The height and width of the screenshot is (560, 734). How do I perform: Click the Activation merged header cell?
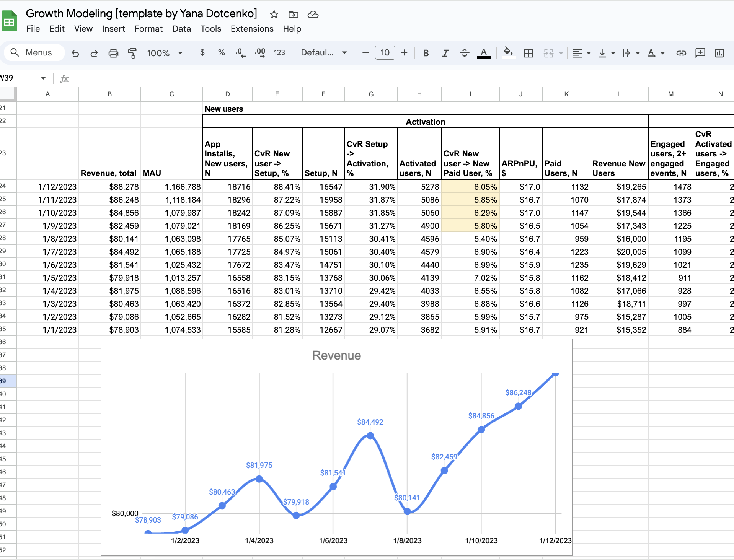click(425, 121)
